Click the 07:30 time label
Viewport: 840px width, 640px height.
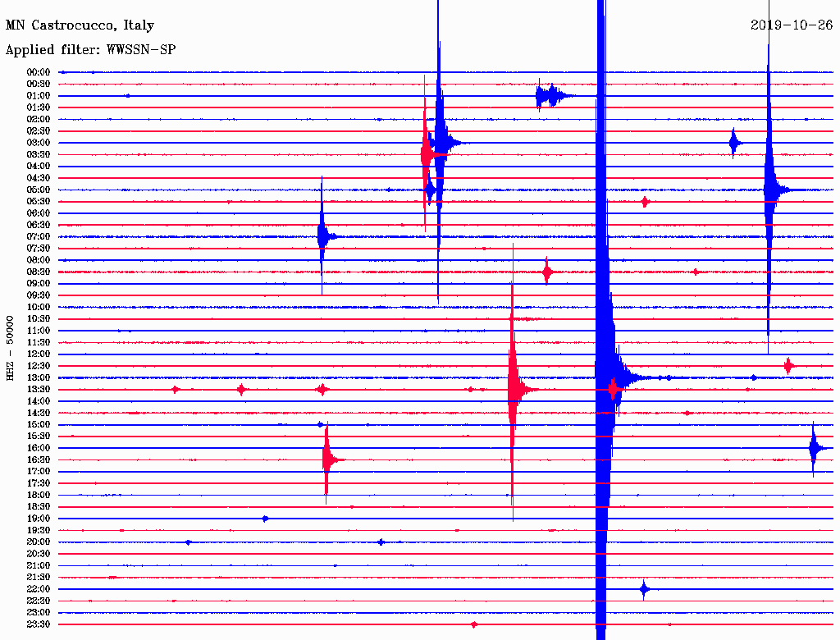(39, 248)
